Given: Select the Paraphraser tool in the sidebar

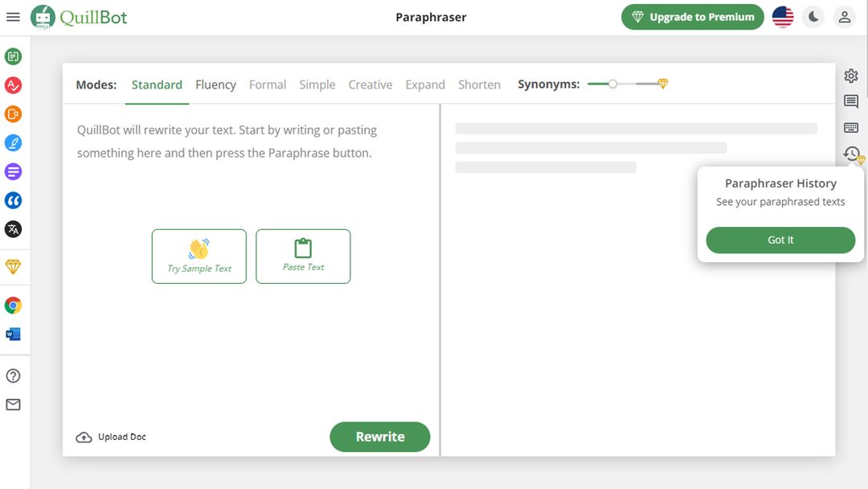Looking at the screenshot, I should (13, 55).
